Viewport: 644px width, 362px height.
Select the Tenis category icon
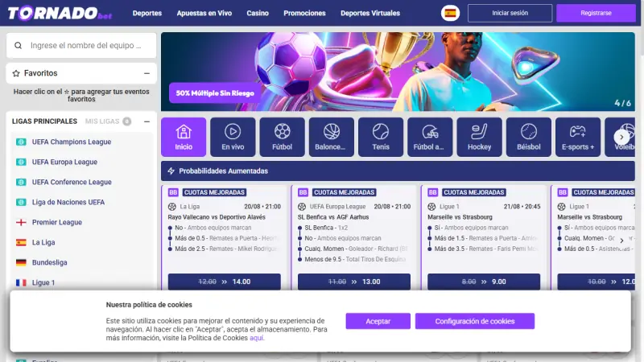click(381, 137)
